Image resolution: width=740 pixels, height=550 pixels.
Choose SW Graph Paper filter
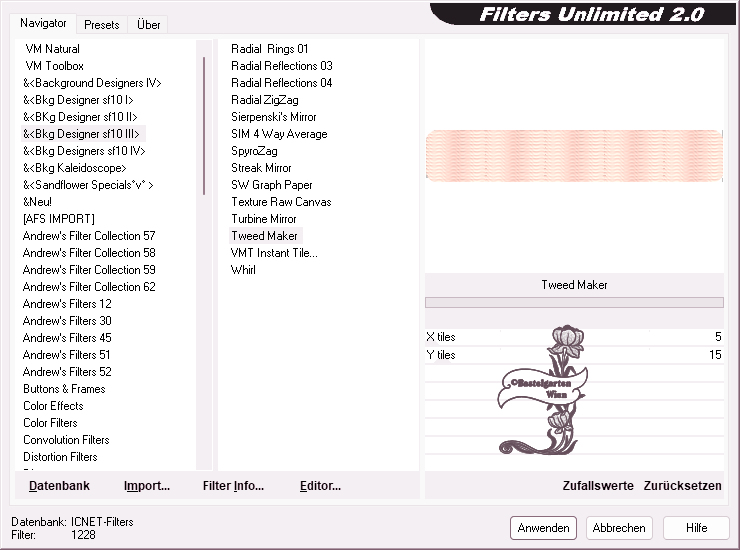(272, 185)
